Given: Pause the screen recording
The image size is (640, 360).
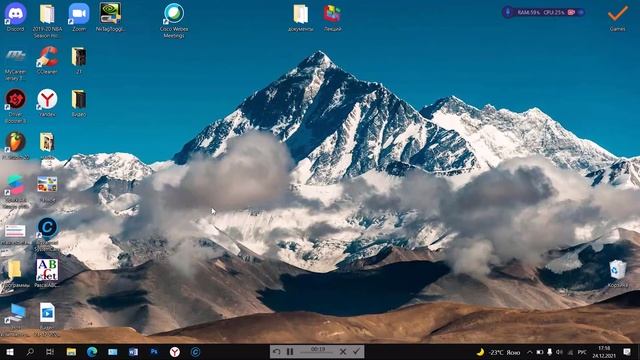Looking at the screenshot, I should [x=290, y=351].
